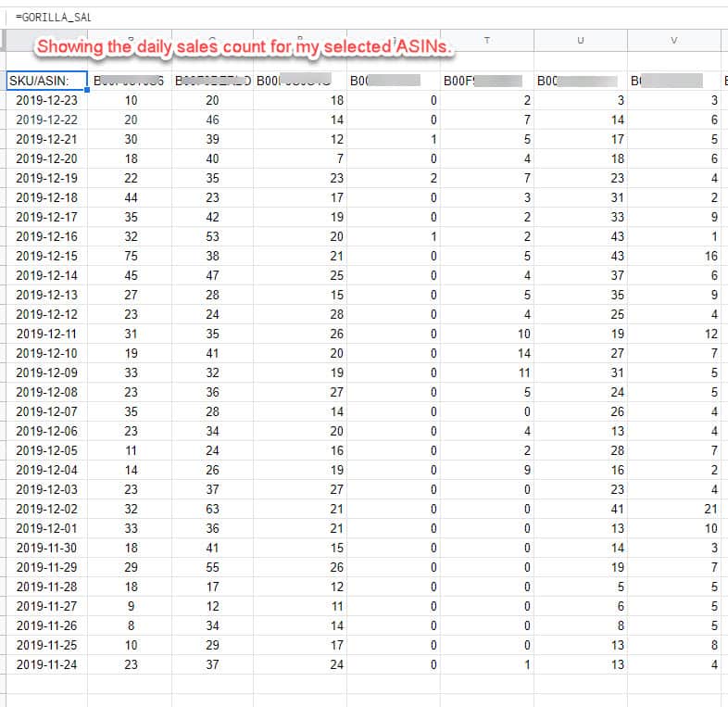The height and width of the screenshot is (707, 728).
Task: Click the cell with value 75
Action: [130, 256]
